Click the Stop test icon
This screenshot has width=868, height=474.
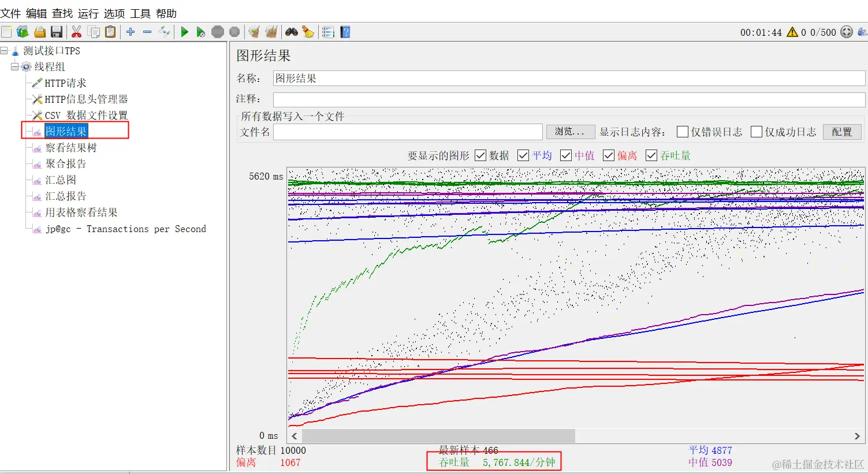pyautogui.click(x=217, y=32)
